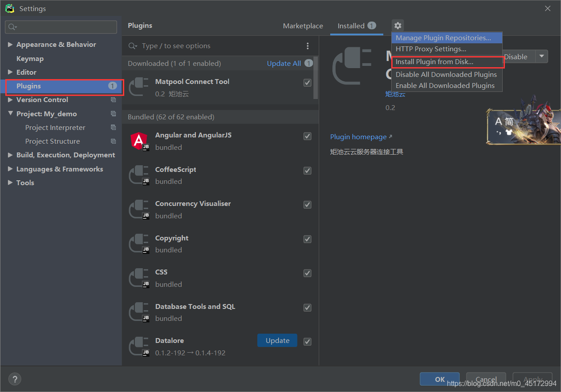
Task: Toggle the CSS plugin checkbox
Action: [307, 273]
